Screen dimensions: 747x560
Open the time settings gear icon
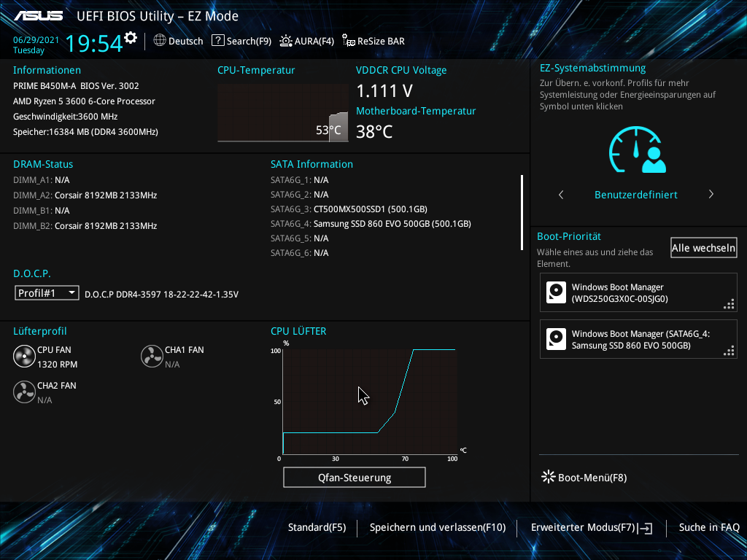point(131,38)
